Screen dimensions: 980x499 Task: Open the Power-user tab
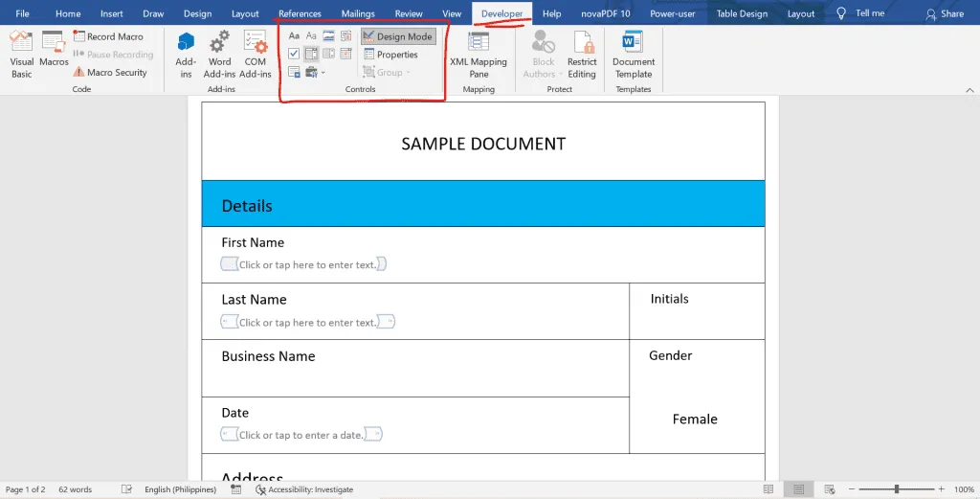coord(673,13)
